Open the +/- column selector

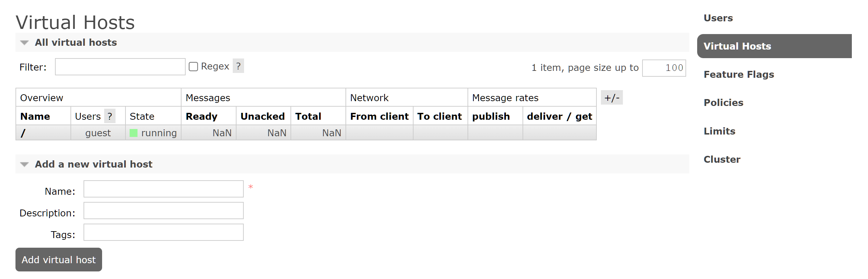point(612,98)
